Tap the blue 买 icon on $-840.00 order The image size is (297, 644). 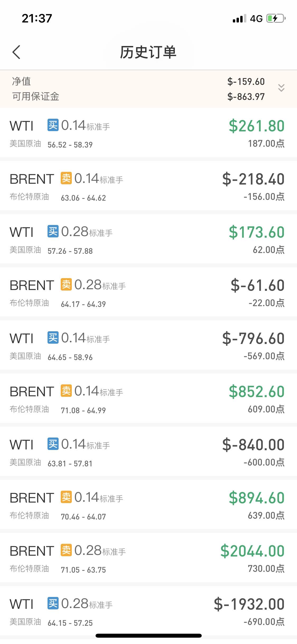tap(53, 444)
